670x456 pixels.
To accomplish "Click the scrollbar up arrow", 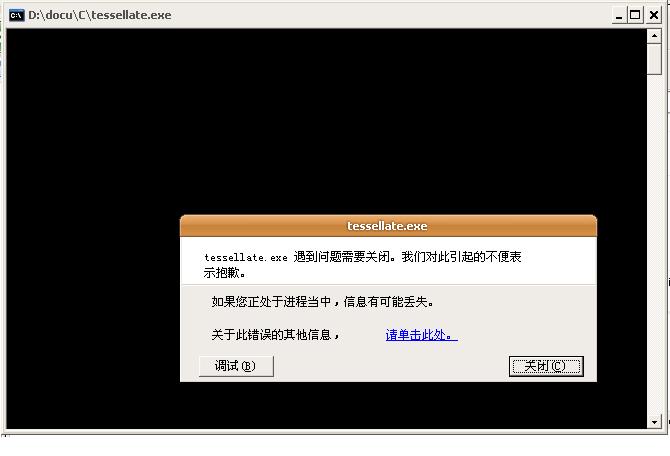I will coord(654,36).
